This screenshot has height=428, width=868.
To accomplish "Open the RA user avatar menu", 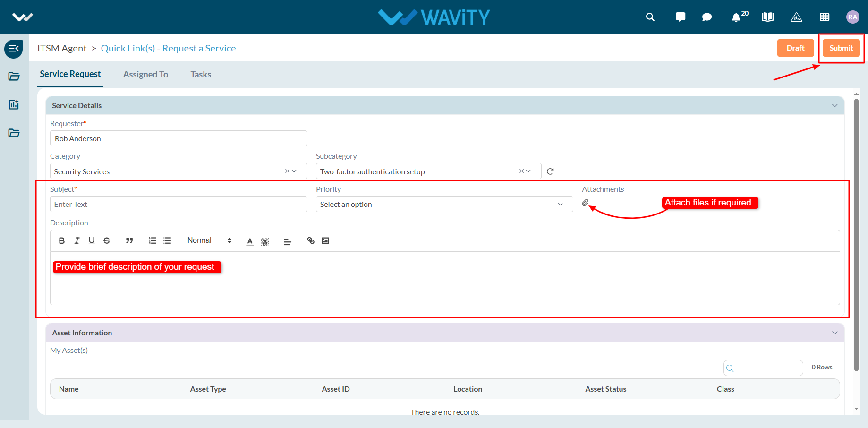I will point(852,17).
